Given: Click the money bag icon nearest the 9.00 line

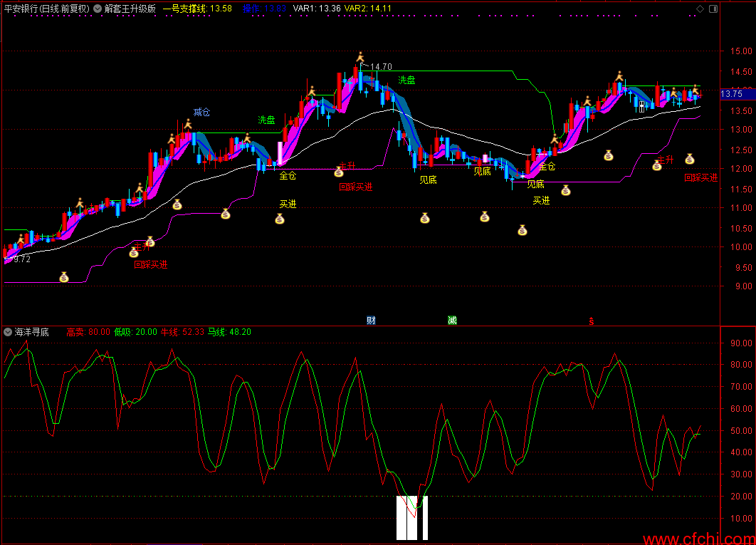Looking at the screenshot, I should tap(64, 278).
